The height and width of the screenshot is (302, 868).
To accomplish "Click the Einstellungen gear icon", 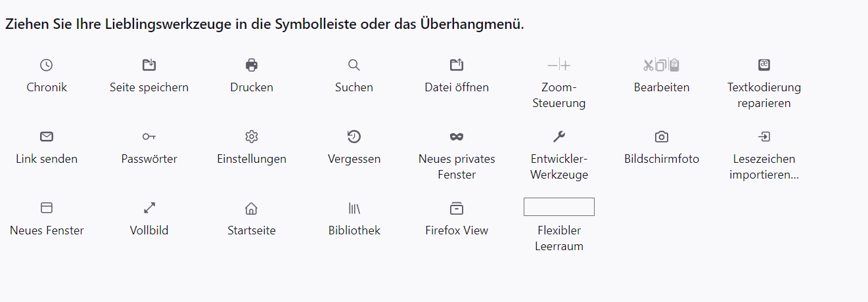I will click(252, 137).
